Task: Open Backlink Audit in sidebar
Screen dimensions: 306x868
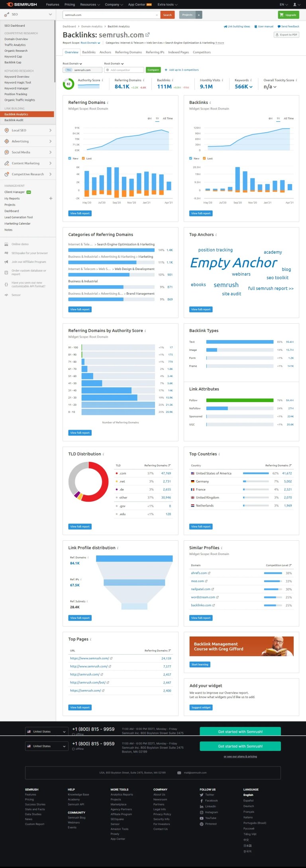Action: click(x=14, y=120)
